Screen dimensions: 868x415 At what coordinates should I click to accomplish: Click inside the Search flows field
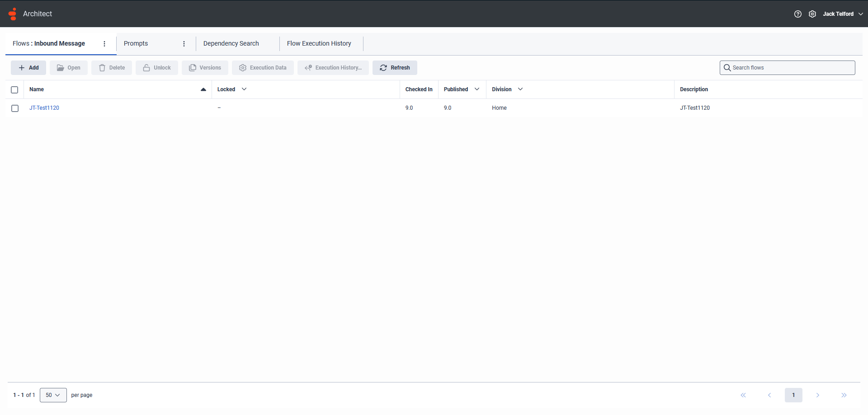(787, 67)
